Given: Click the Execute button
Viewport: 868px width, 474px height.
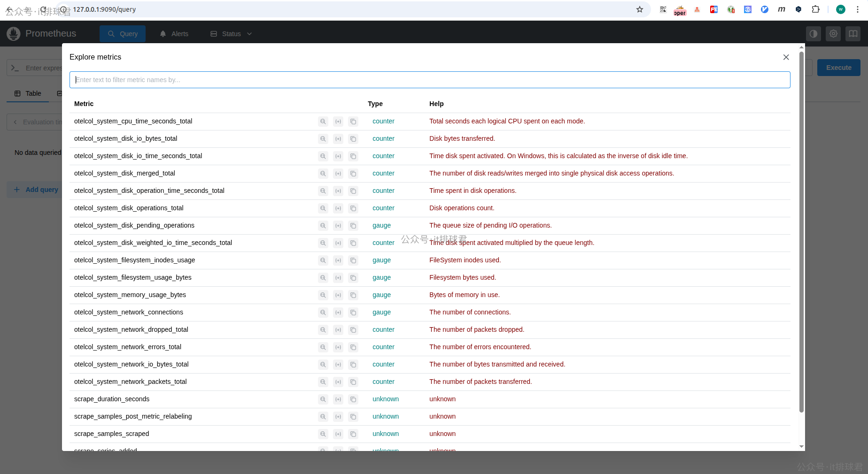Looking at the screenshot, I should click(x=839, y=68).
